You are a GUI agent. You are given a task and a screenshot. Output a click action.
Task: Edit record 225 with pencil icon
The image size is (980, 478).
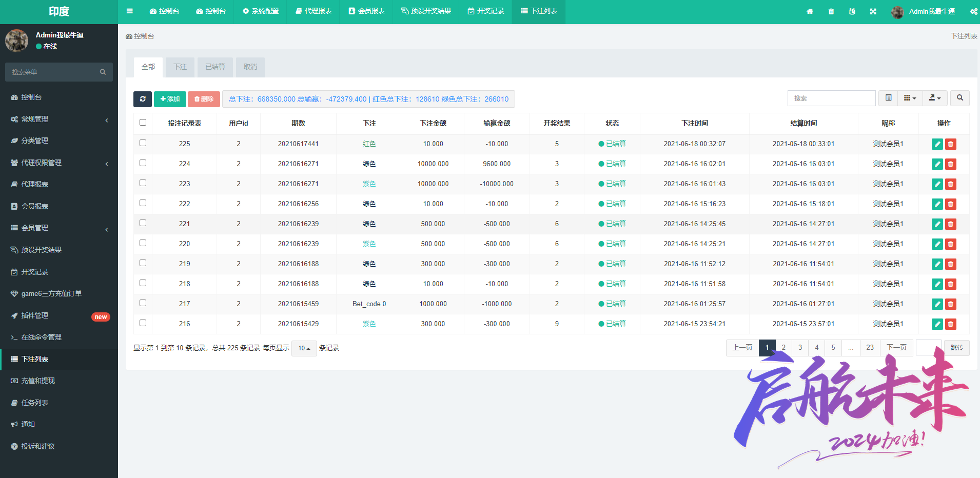click(x=937, y=144)
